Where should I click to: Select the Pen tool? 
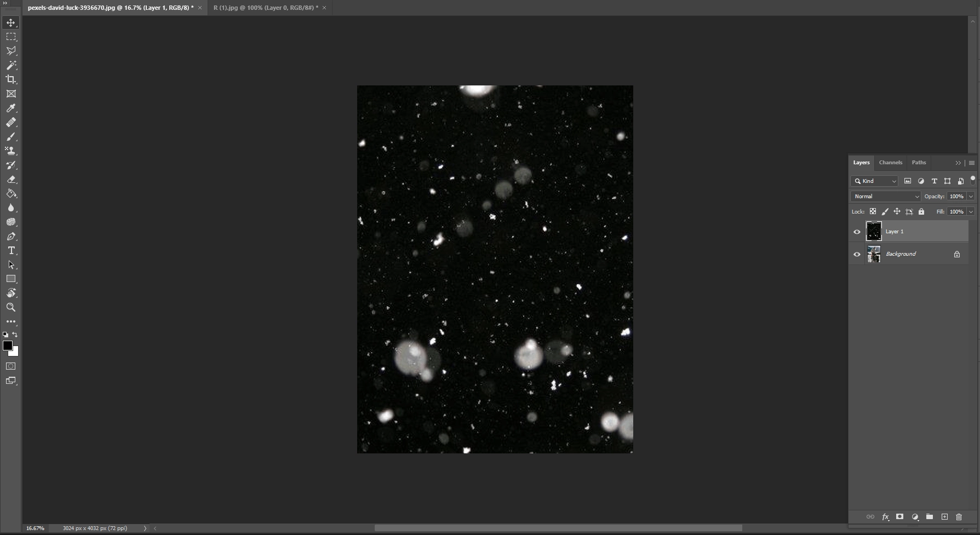pyautogui.click(x=11, y=236)
